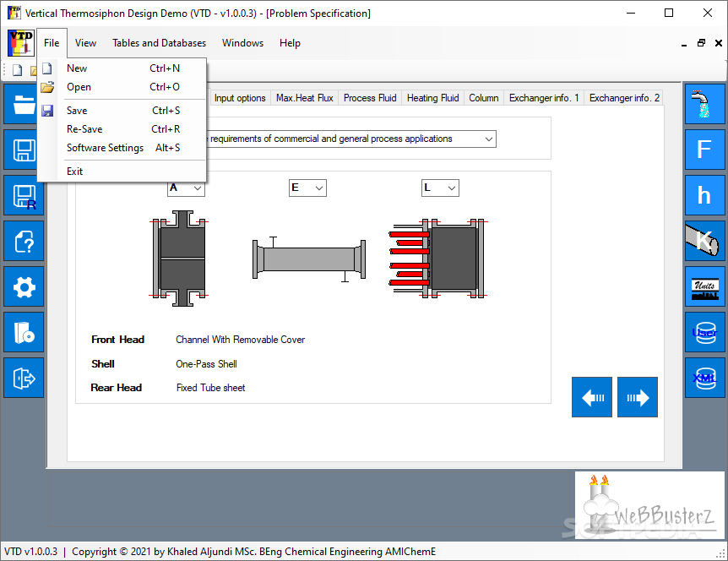
Task: Open the F fouling factor icon
Action: tap(705, 150)
